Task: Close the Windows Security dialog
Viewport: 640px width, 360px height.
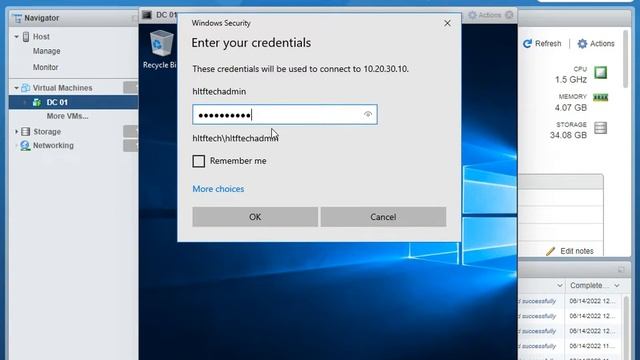Action: (x=447, y=23)
